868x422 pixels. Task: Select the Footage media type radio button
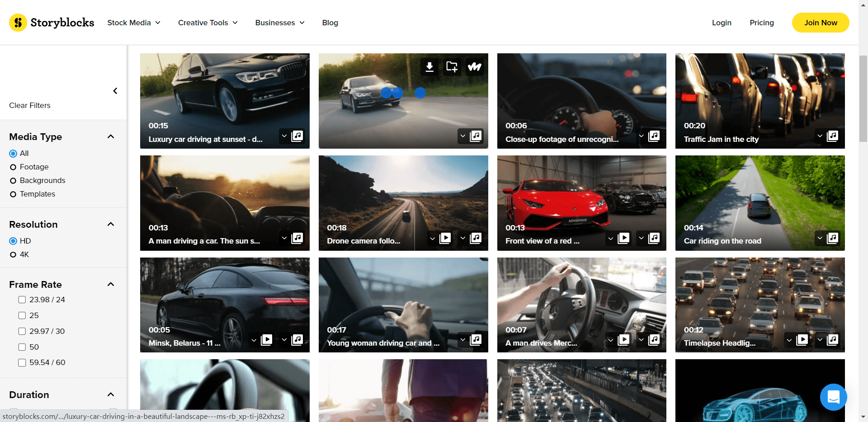click(13, 167)
